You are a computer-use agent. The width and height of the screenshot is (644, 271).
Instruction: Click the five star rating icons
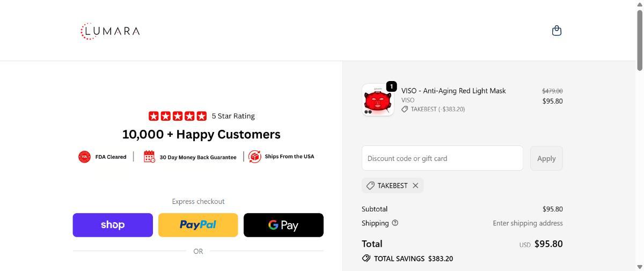pos(178,116)
